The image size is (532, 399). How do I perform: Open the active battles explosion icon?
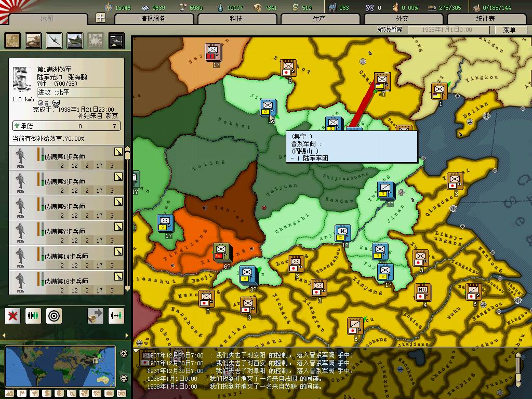(x=96, y=41)
